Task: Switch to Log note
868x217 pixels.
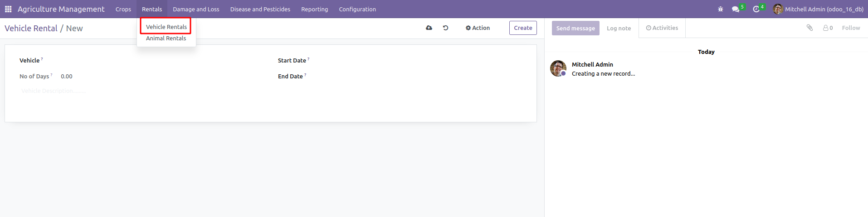Action: pyautogui.click(x=619, y=28)
